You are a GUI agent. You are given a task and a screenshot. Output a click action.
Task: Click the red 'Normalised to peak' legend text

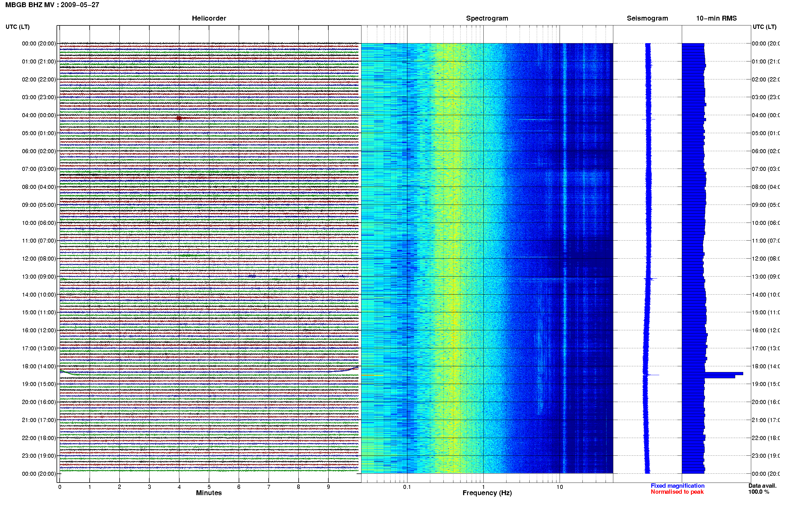coord(677,492)
